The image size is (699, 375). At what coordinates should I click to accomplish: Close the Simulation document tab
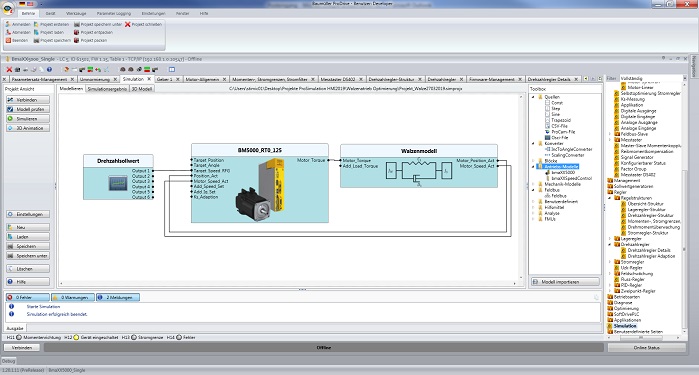(x=149, y=79)
